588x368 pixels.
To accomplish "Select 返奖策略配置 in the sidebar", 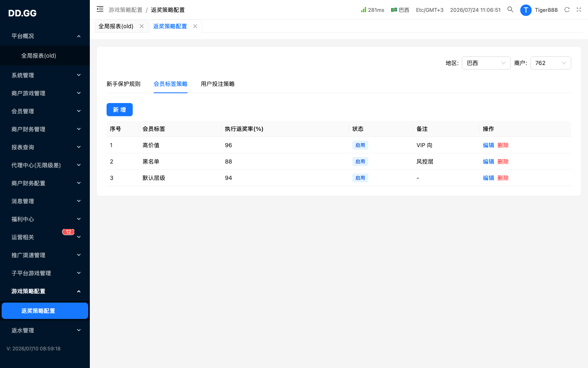I will pyautogui.click(x=45, y=311).
